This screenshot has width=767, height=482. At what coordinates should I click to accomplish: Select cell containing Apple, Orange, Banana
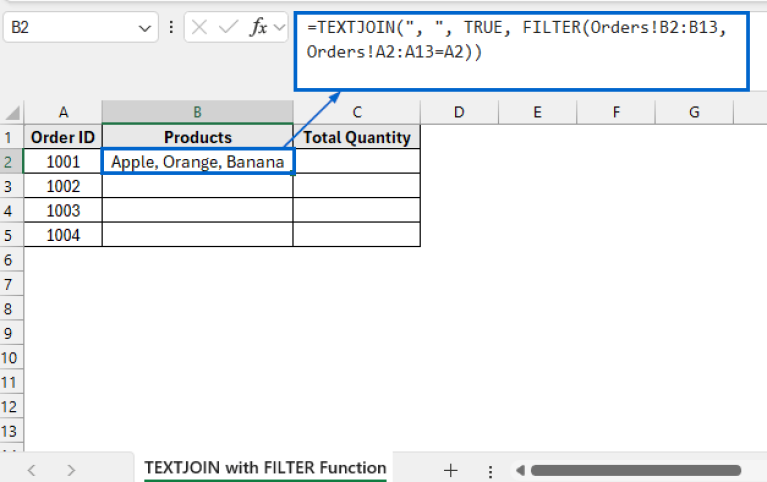pos(197,162)
